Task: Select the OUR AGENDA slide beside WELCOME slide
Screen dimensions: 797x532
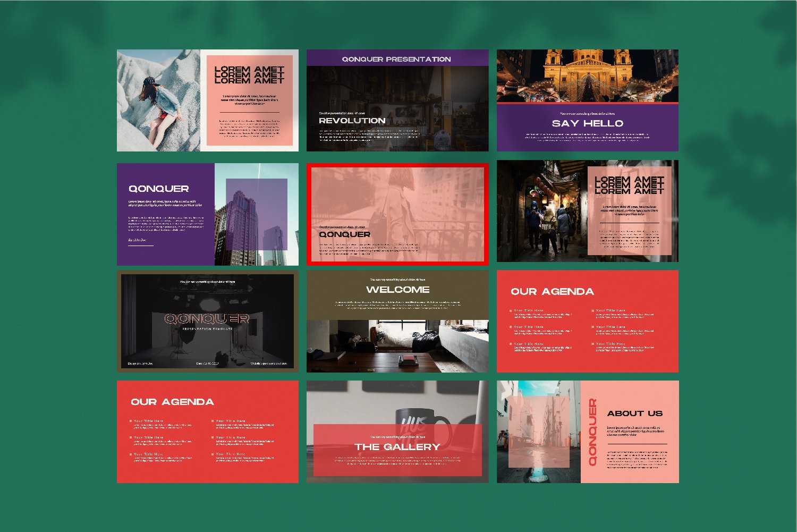Action: [588, 321]
